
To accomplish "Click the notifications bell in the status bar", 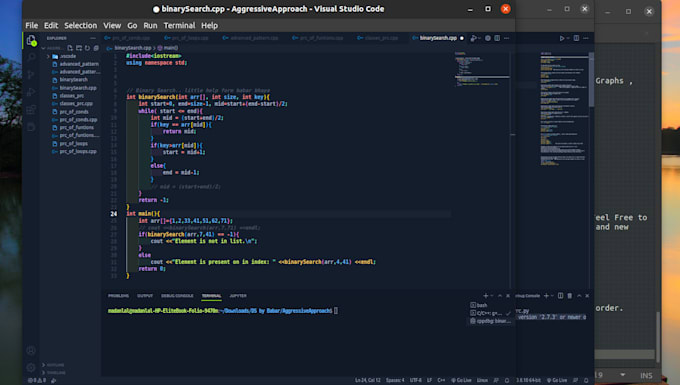I will click(x=507, y=380).
